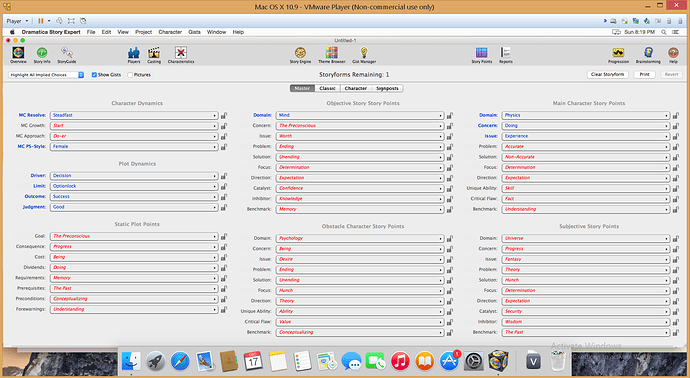The height and width of the screenshot is (378, 690).
Task: Open the File menu
Action: pyautogui.click(x=91, y=32)
